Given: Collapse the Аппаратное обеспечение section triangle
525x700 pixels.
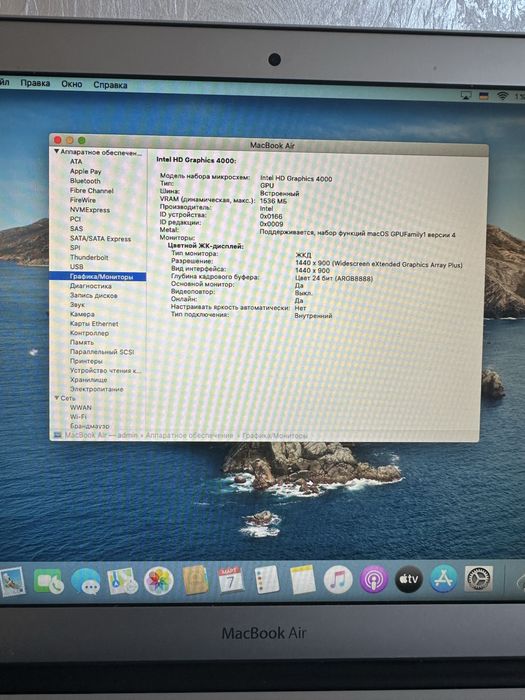Looking at the screenshot, I should [x=56, y=152].
